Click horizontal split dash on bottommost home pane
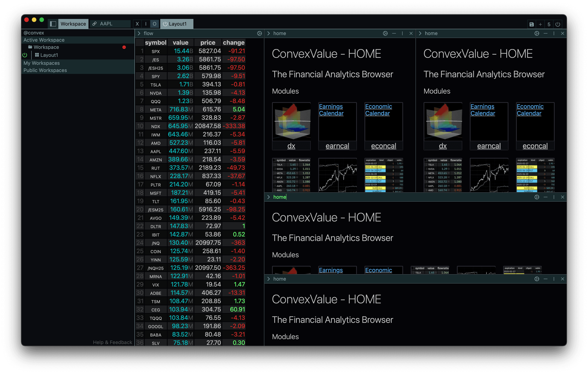Image resolution: width=588 pixels, height=374 pixels. point(546,279)
